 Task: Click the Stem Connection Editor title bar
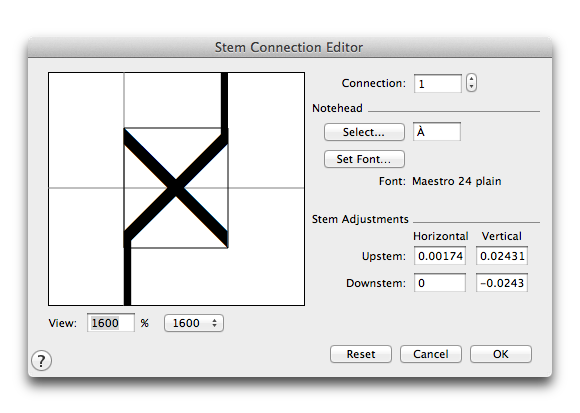290,47
